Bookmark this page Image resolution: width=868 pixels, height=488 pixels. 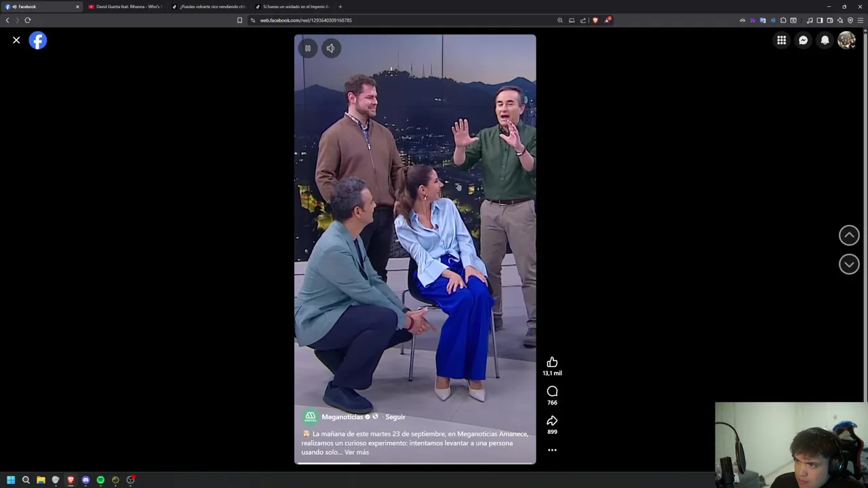pos(239,20)
